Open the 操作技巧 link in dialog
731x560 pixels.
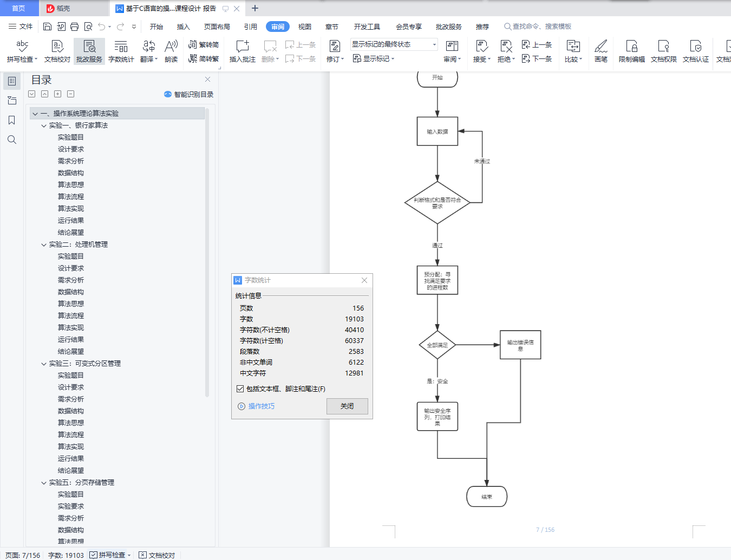tap(256, 406)
